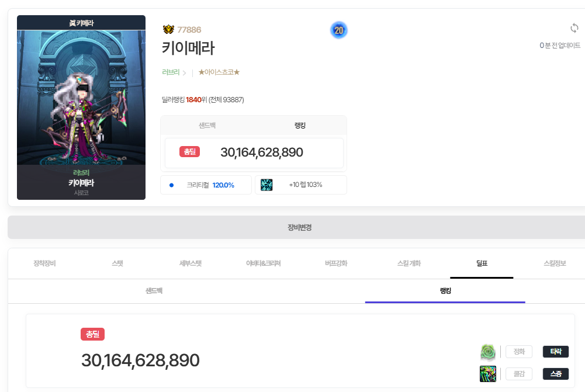585x392 pixels.
Task: Switch to the 샌드백 sub-tab below 딜표
Action: click(154, 291)
